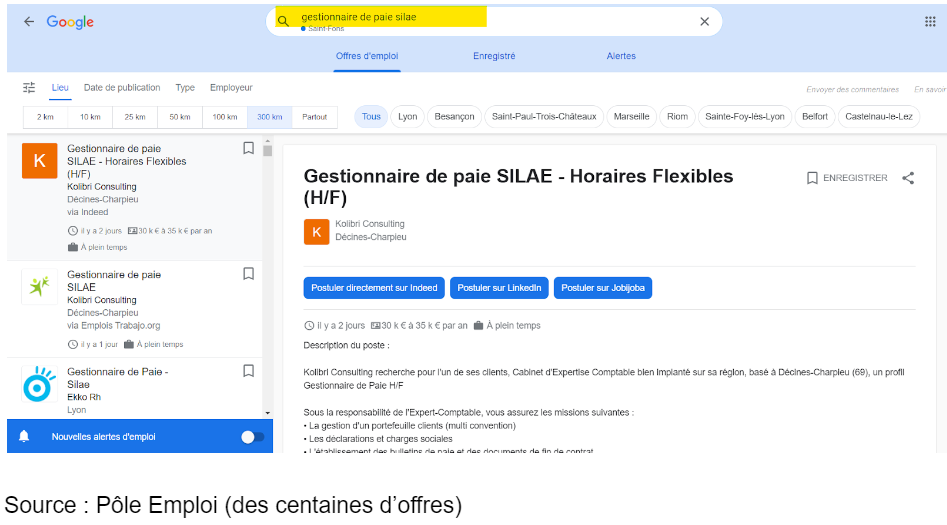The width and height of the screenshot is (947, 525).
Task: Select the 300 km radius
Action: click(x=269, y=117)
